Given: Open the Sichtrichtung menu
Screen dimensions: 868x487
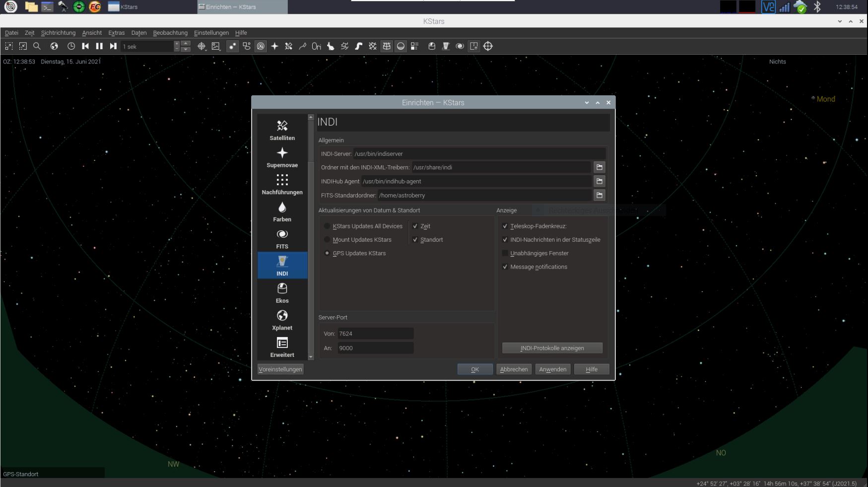Looking at the screenshot, I should pos(58,33).
